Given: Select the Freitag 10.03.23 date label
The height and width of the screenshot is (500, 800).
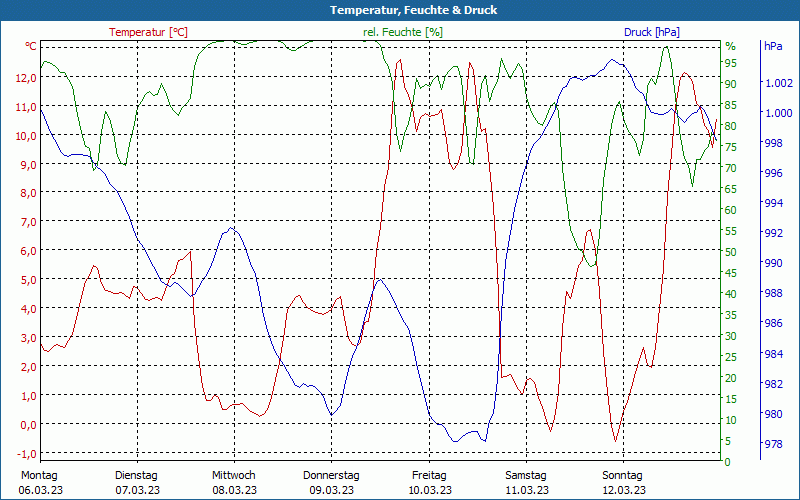Looking at the screenshot, I should click(x=429, y=482).
